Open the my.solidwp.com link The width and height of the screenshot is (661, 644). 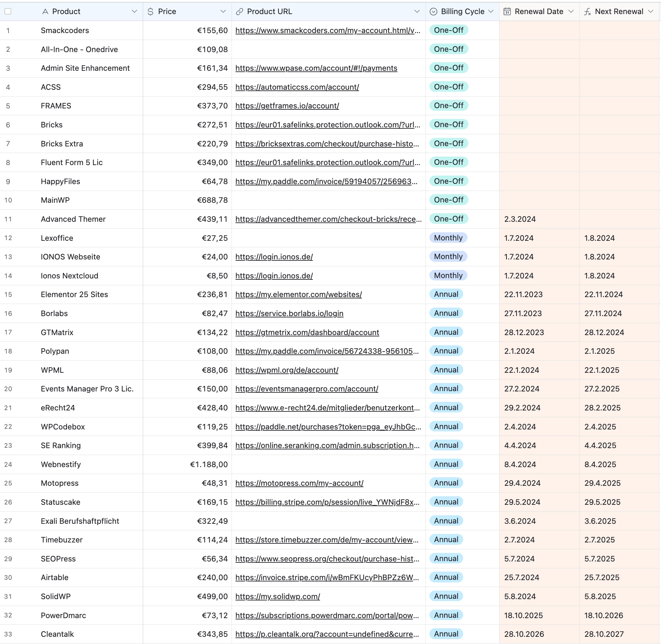click(278, 597)
